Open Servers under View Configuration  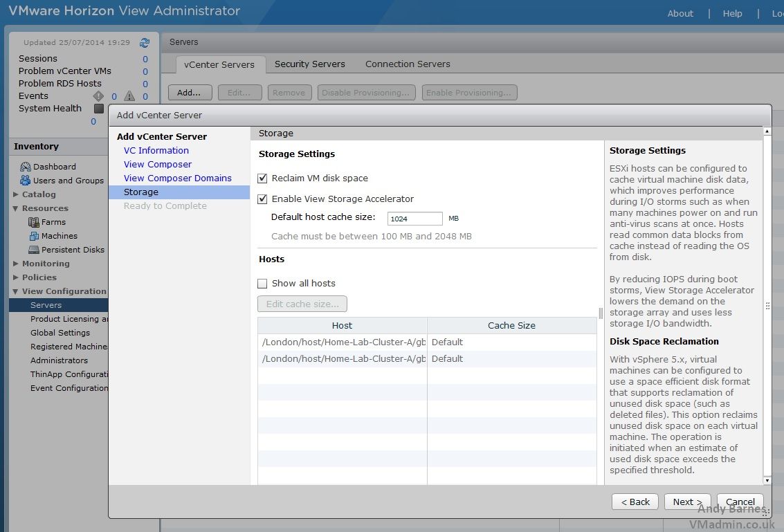click(59, 305)
